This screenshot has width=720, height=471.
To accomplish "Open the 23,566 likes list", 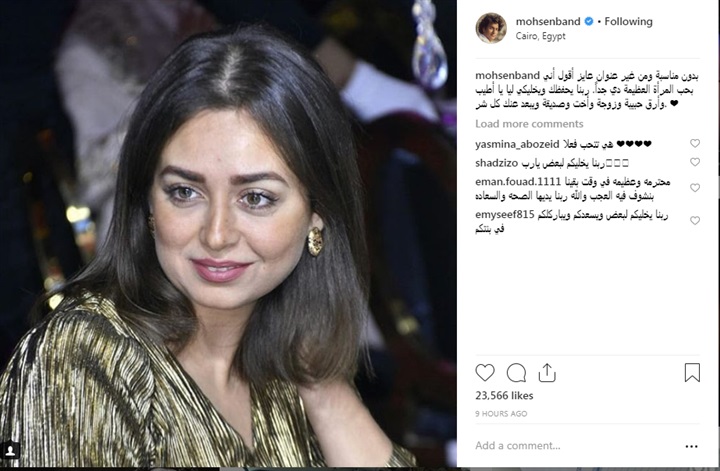I will click(504, 396).
